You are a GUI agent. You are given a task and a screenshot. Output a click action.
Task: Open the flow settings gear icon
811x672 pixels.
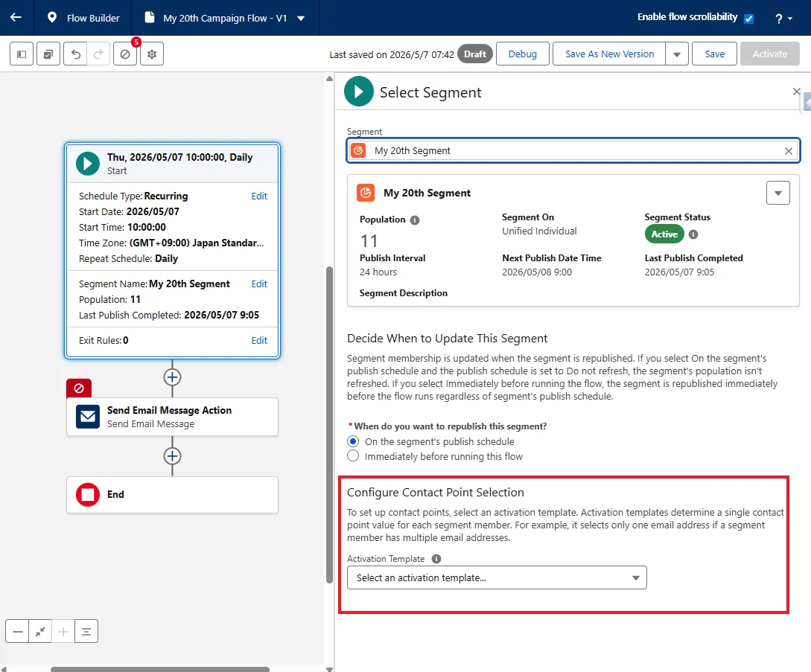[x=152, y=54]
